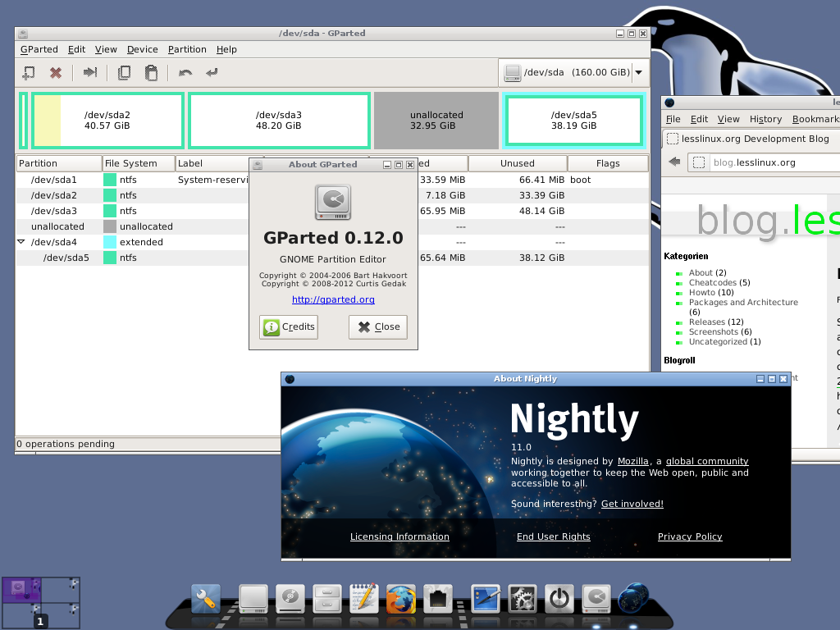Screen dimensions: 840x630
Task: Open the gears system settings dock icon
Action: tap(523, 599)
